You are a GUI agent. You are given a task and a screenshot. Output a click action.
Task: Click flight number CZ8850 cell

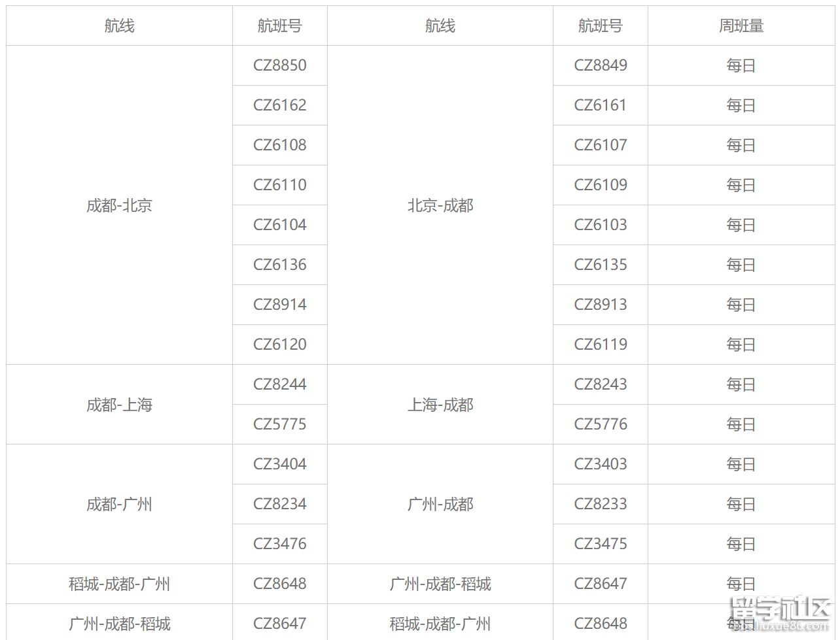point(279,65)
